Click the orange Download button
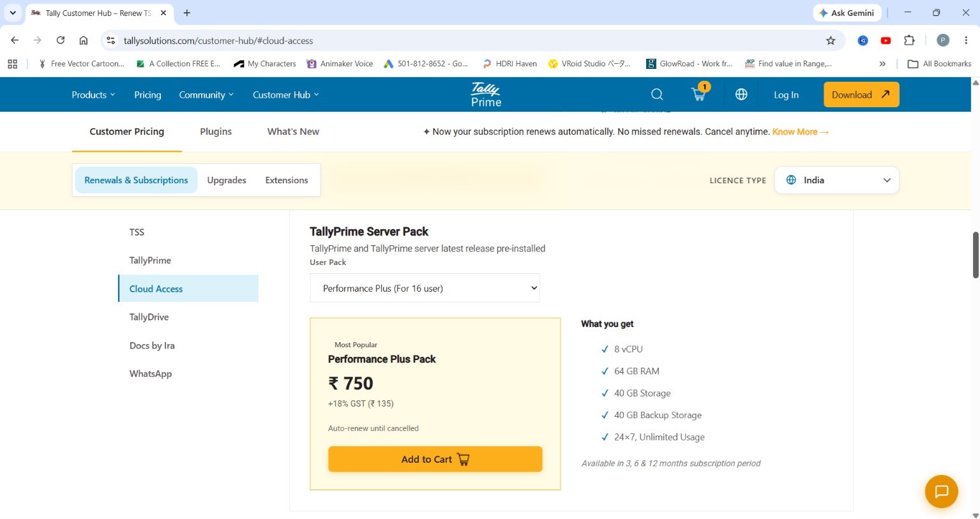 [x=861, y=94]
